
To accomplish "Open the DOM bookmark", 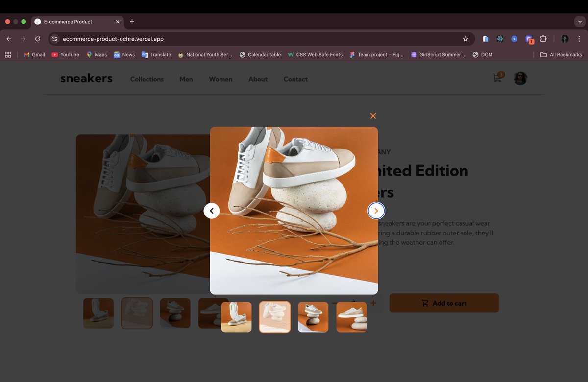I will (483, 55).
